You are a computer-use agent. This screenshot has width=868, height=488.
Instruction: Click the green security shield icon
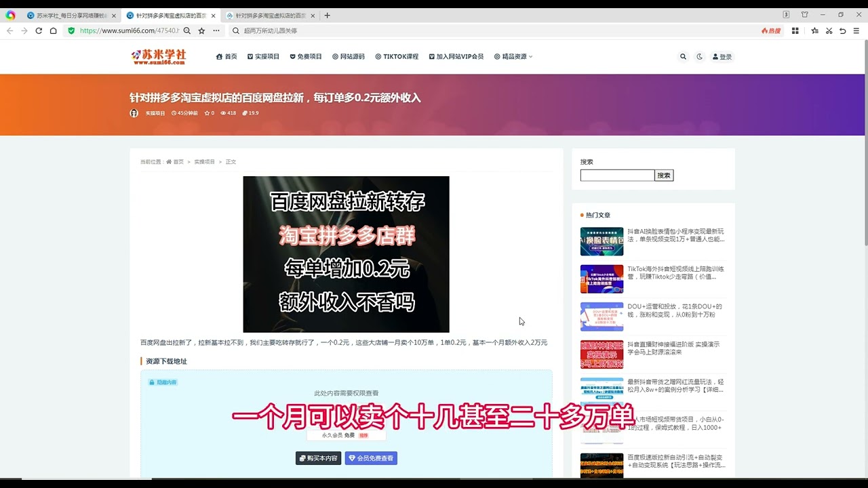click(71, 30)
